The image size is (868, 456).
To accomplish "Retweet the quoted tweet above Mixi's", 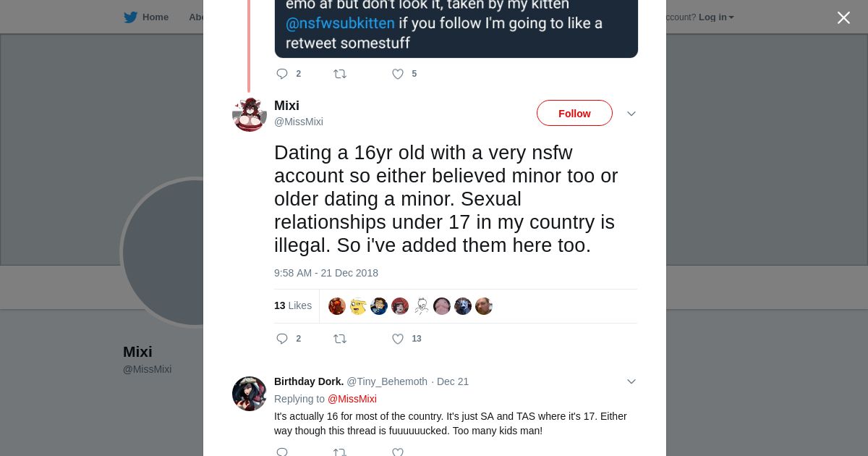I will click(340, 74).
